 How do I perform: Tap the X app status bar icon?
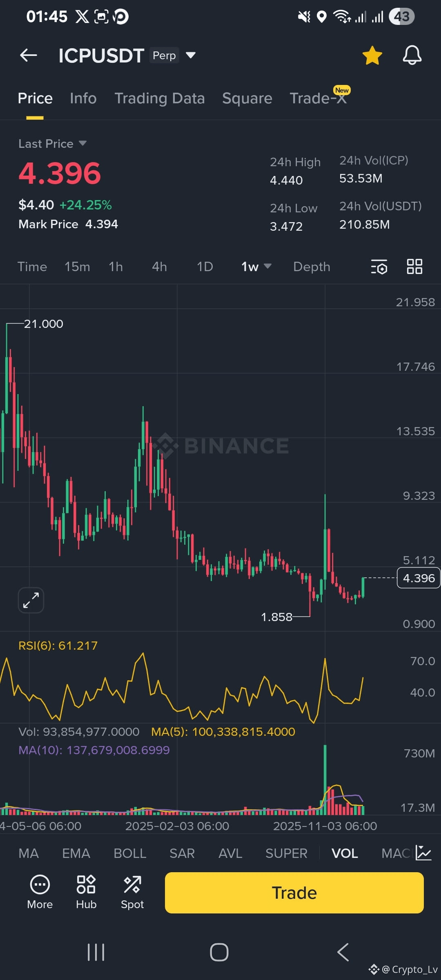82,16
